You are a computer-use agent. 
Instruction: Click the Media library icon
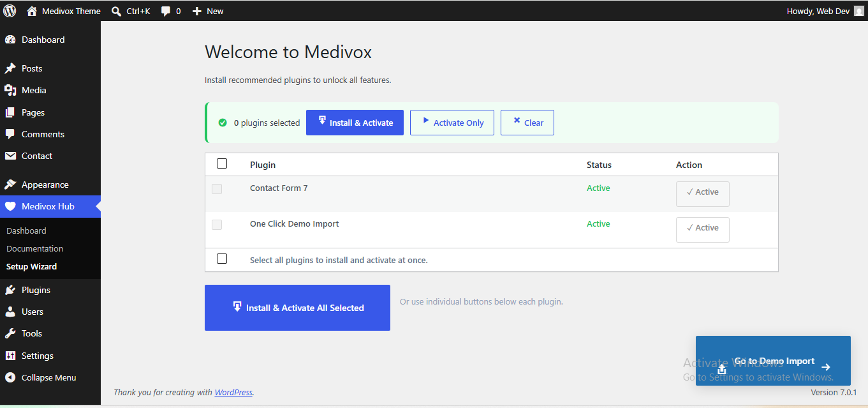10,90
